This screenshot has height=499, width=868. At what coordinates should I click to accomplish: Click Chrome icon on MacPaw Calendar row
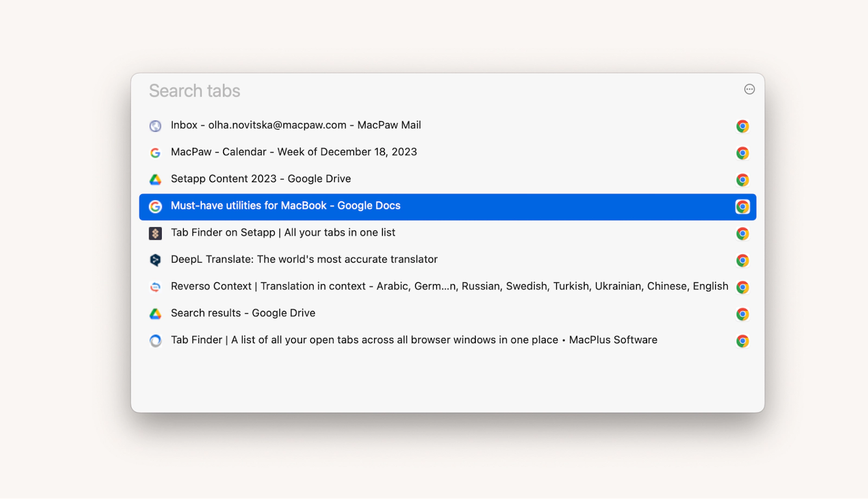(743, 153)
